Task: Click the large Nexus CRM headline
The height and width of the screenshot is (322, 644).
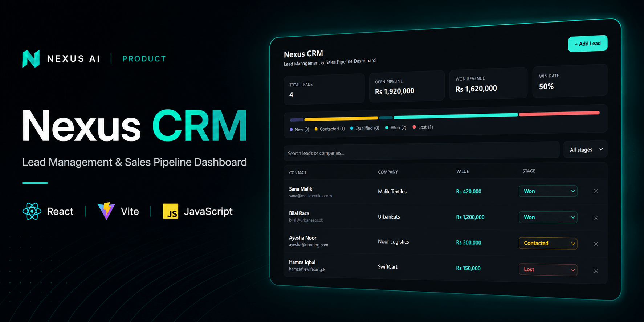Action: pos(135,126)
